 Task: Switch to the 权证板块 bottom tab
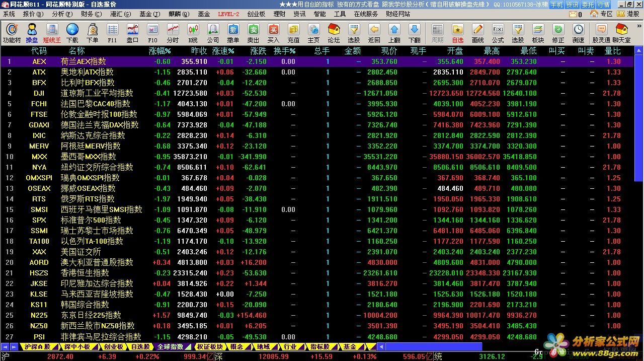(x=209, y=347)
